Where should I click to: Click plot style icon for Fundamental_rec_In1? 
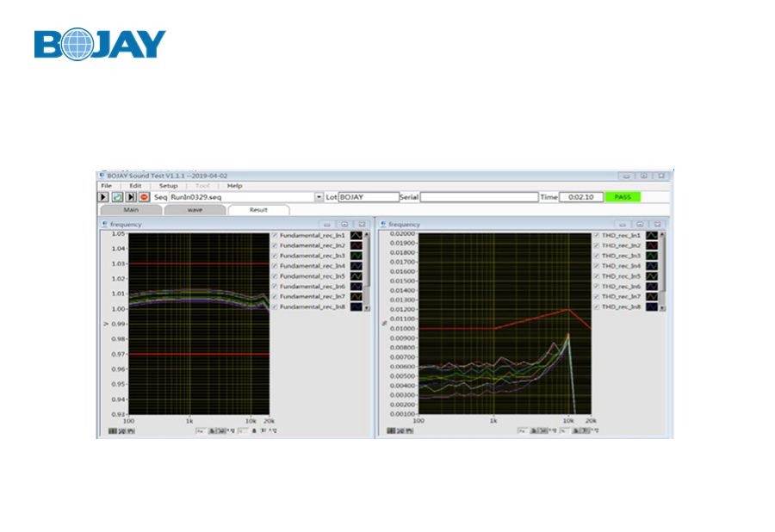coord(356,235)
